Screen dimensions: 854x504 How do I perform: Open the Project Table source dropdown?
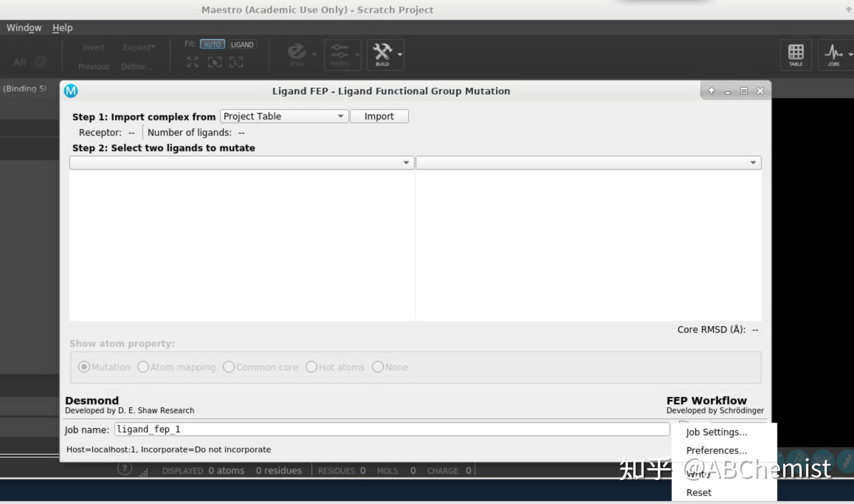coord(284,116)
